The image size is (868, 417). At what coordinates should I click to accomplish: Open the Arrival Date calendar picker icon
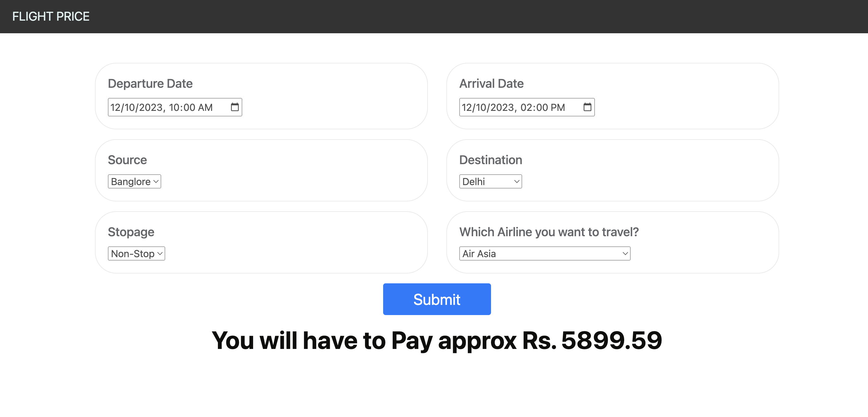pyautogui.click(x=587, y=107)
